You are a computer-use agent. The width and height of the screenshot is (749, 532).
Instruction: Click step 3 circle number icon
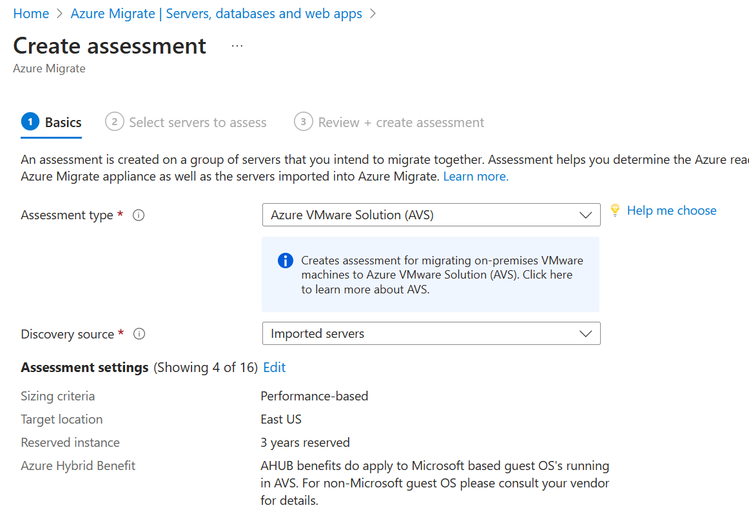pyautogui.click(x=303, y=122)
